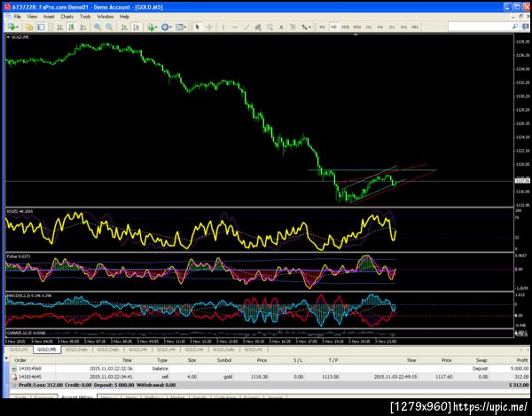This screenshot has height=416, width=532.
Task: Click the balance entry icon for 141814568
Action: click(14, 368)
